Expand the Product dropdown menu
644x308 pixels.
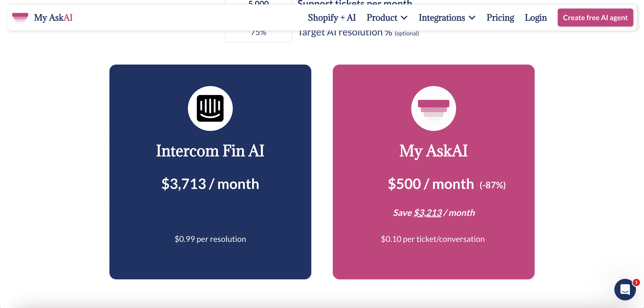coord(387,17)
